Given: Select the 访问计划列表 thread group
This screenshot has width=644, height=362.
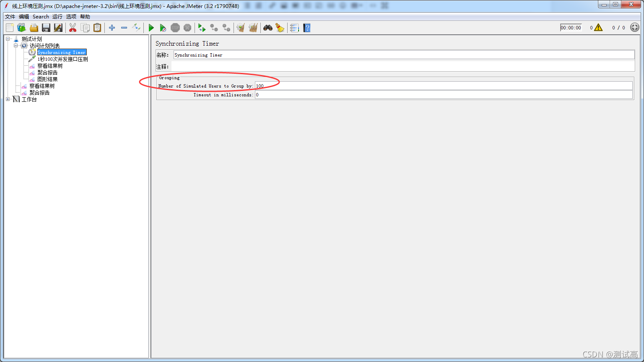Looking at the screenshot, I should point(45,46).
